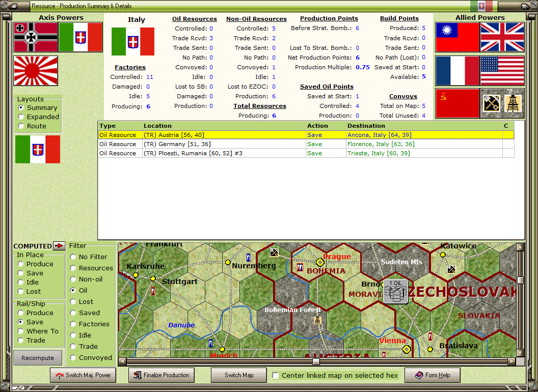538x392 pixels.
Task: Select the Japanese flag icon
Action: click(35, 70)
